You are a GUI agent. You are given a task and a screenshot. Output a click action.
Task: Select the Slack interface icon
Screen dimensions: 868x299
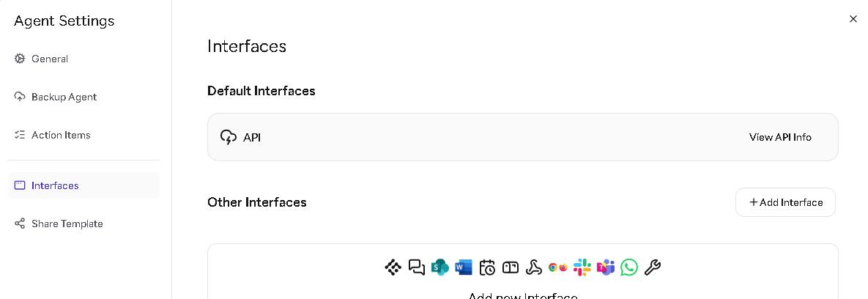pos(582,267)
